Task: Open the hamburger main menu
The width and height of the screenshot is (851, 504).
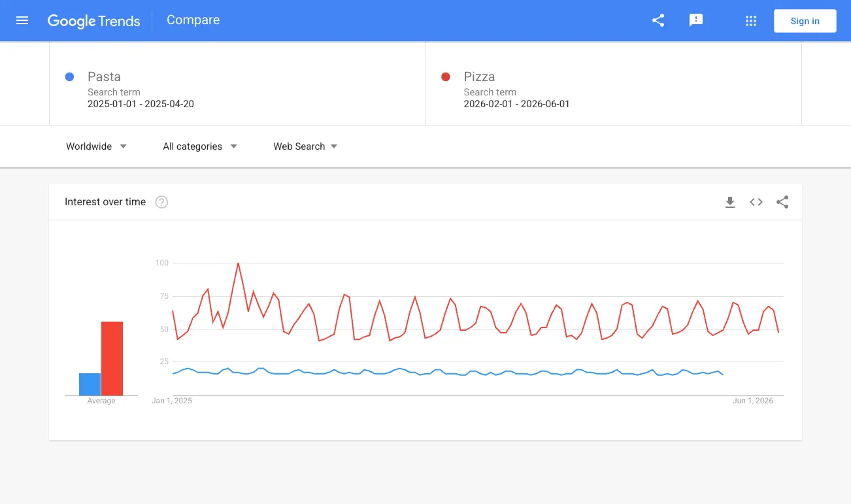Action: tap(22, 20)
